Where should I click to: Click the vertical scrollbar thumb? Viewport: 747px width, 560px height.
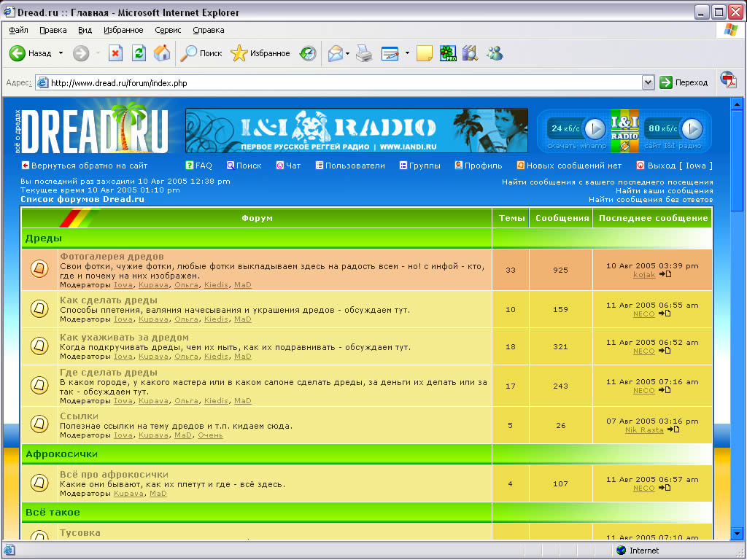click(x=737, y=160)
